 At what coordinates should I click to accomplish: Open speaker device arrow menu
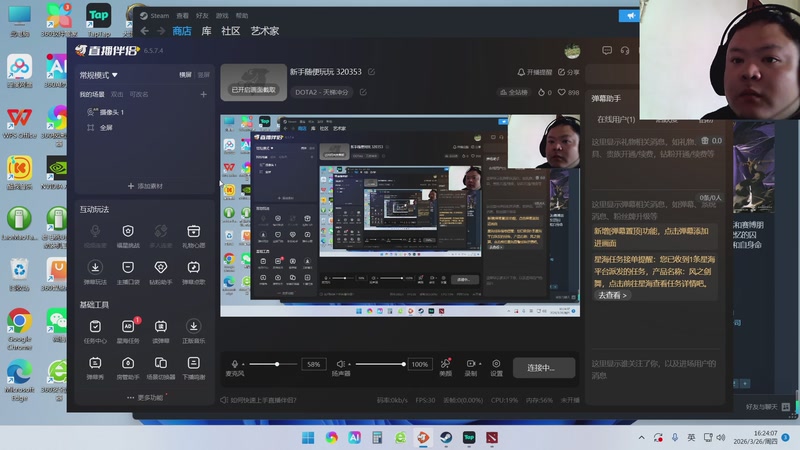(x=349, y=364)
